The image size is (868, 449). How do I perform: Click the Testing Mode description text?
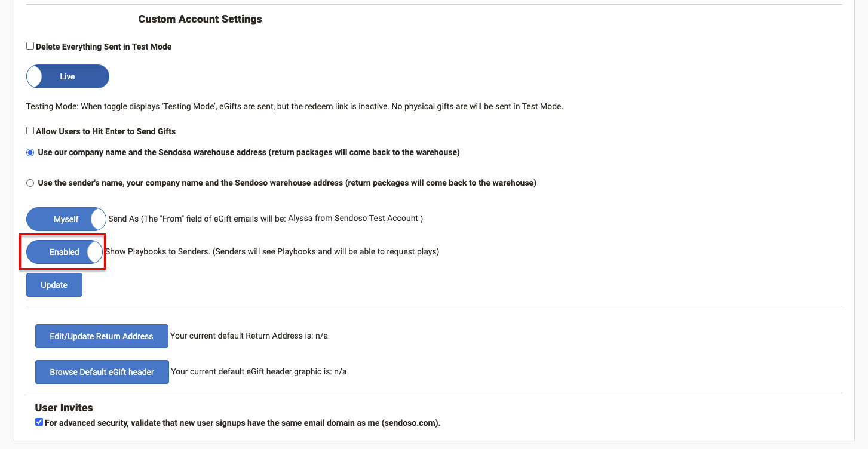295,107
